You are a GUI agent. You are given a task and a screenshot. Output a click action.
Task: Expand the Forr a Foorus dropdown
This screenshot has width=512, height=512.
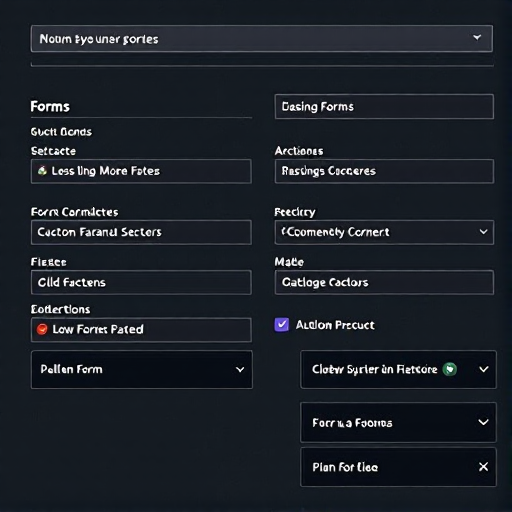tap(483, 422)
